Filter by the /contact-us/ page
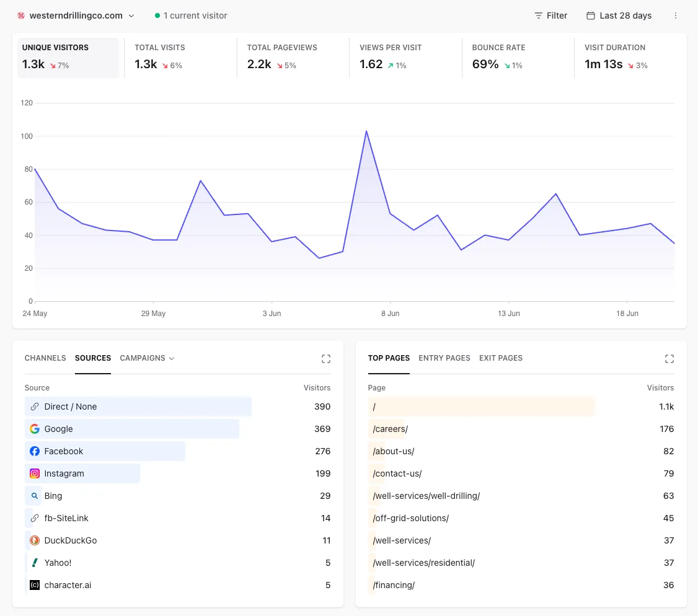The width and height of the screenshot is (698, 616). 397,473
